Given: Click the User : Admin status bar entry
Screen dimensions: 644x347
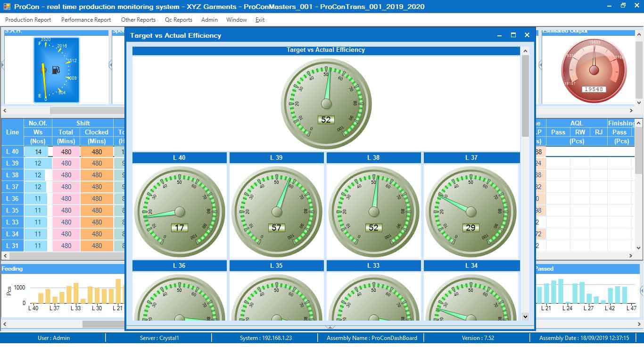Looking at the screenshot, I should point(54,338).
